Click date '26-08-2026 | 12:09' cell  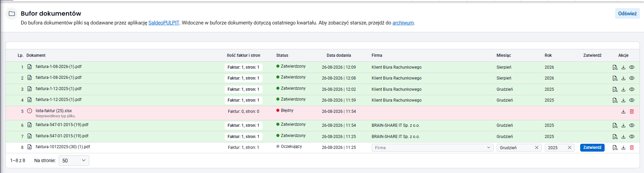click(339, 67)
